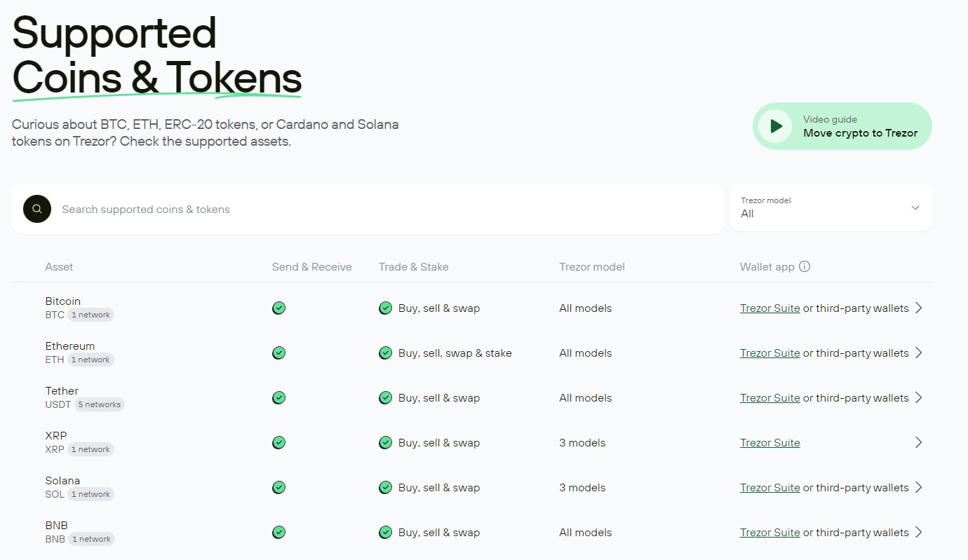Open Trezor Suite link in Tether row
The image size is (968, 560).
pos(769,398)
